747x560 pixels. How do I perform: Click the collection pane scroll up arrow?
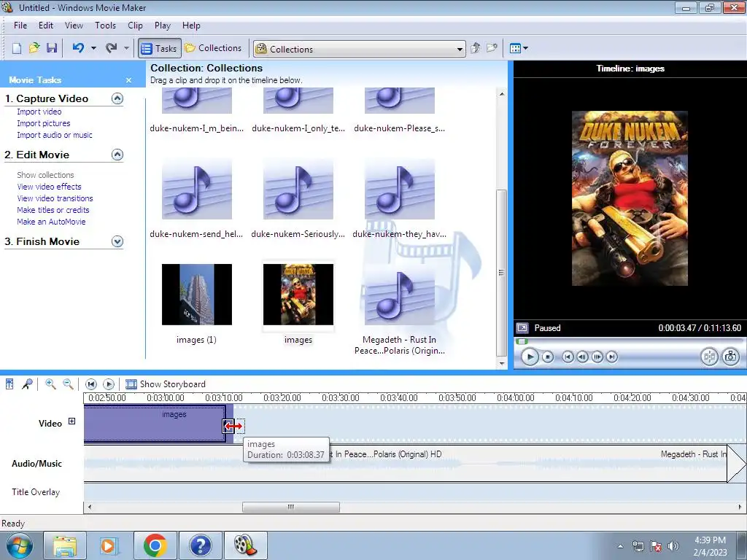coord(502,94)
